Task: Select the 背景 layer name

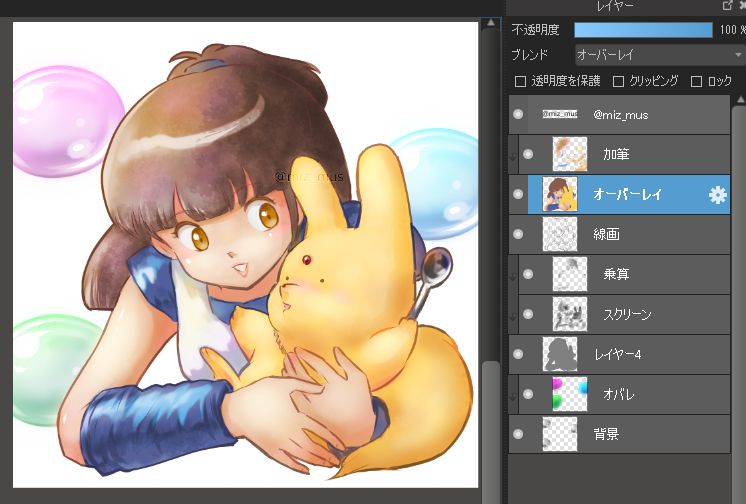Action: 606,434
